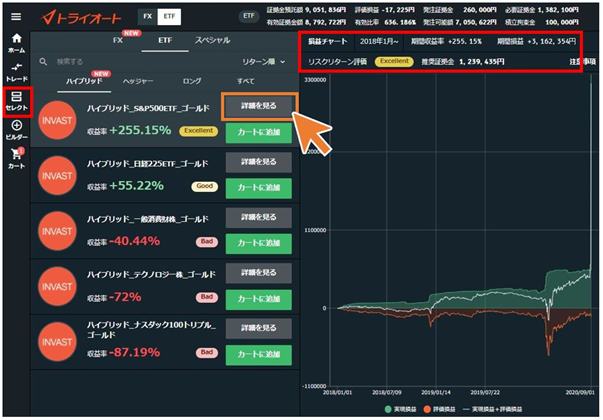This screenshot has height=420, width=603.
Task: View details of ハイブリッド_一般消費財株_ゴールド
Action: tap(258, 217)
